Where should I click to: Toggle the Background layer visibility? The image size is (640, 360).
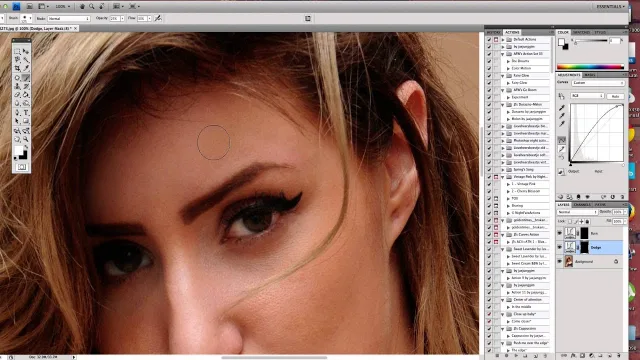pyautogui.click(x=560, y=261)
